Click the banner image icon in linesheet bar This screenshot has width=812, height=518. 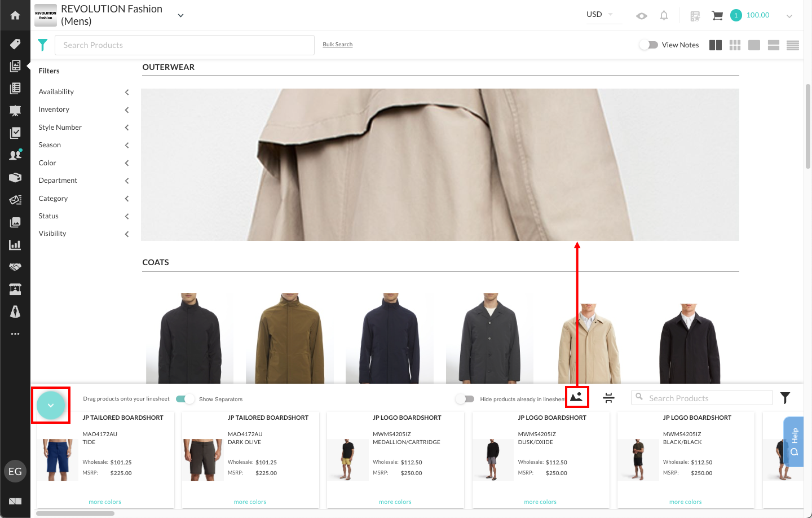pyautogui.click(x=576, y=397)
